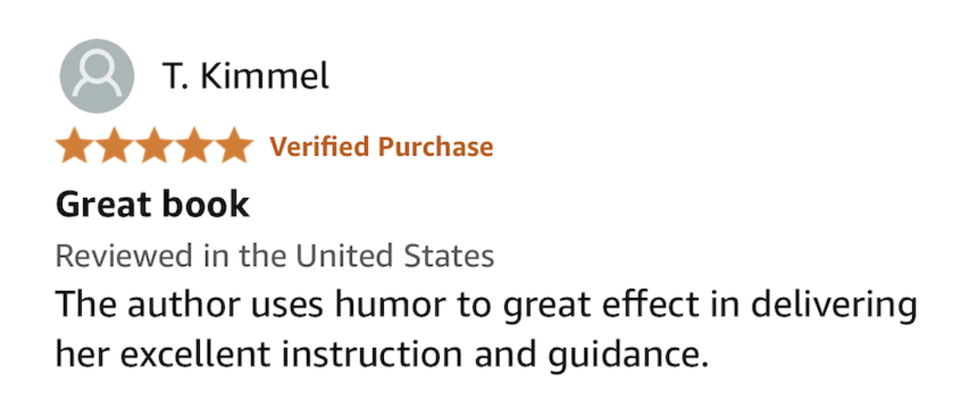Click the fourth orange rating star
980x418 pixels.
pos(193,147)
